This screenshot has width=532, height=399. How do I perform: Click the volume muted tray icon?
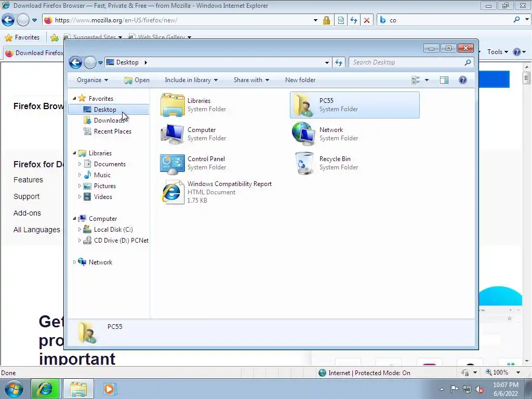point(480,389)
